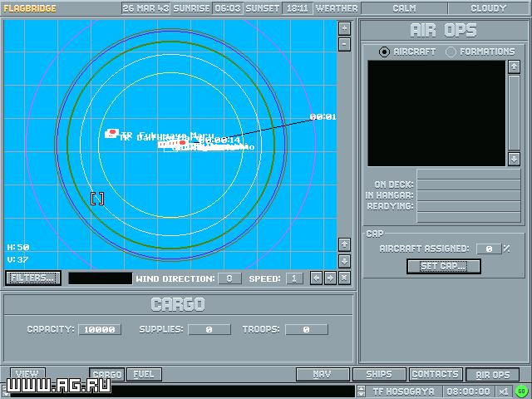The image size is (532, 399).
Task: Click the green GO button
Action: point(522,391)
